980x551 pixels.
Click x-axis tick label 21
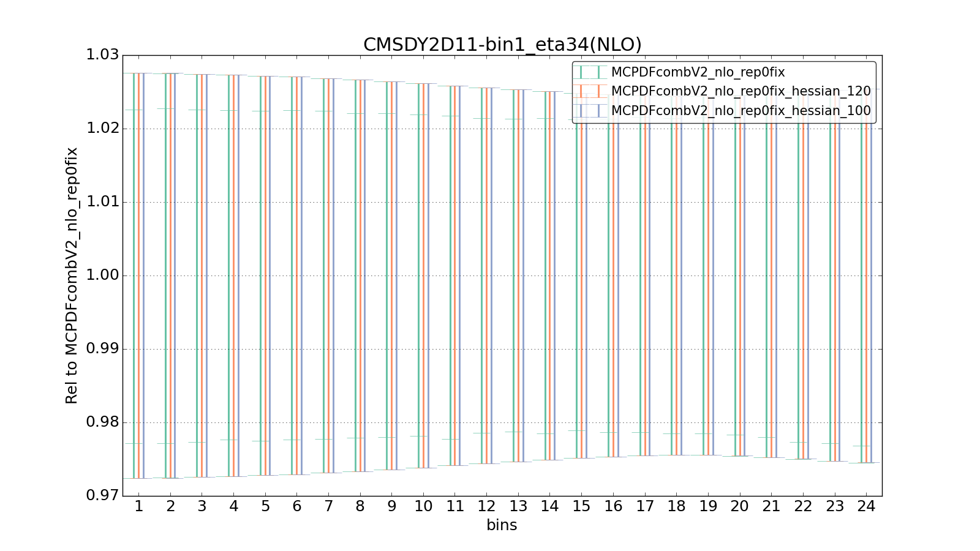click(772, 506)
